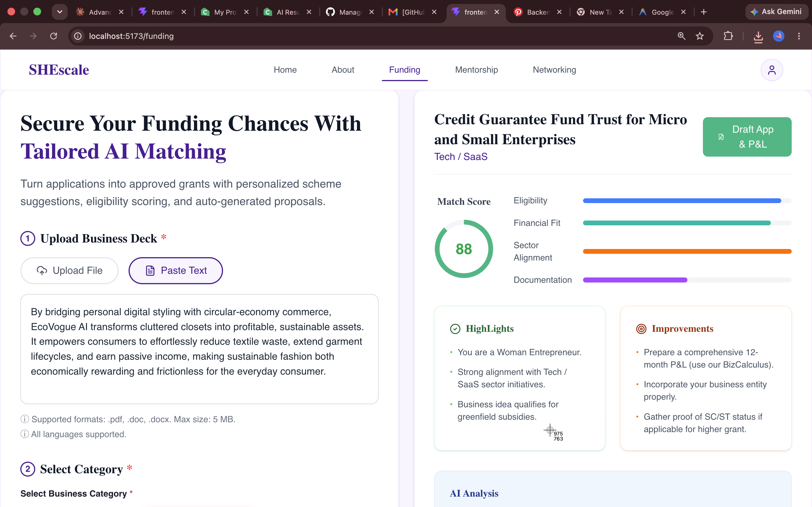Select the Paste Text option

coord(176,271)
